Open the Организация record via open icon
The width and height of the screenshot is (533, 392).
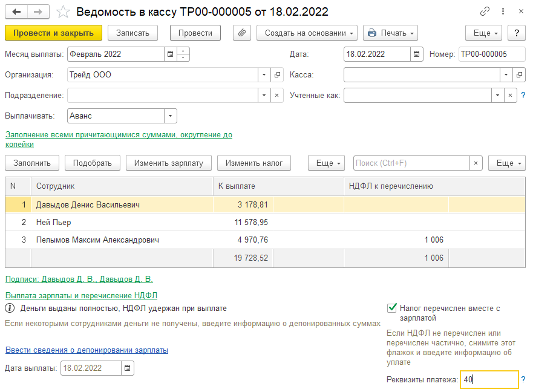pos(277,75)
